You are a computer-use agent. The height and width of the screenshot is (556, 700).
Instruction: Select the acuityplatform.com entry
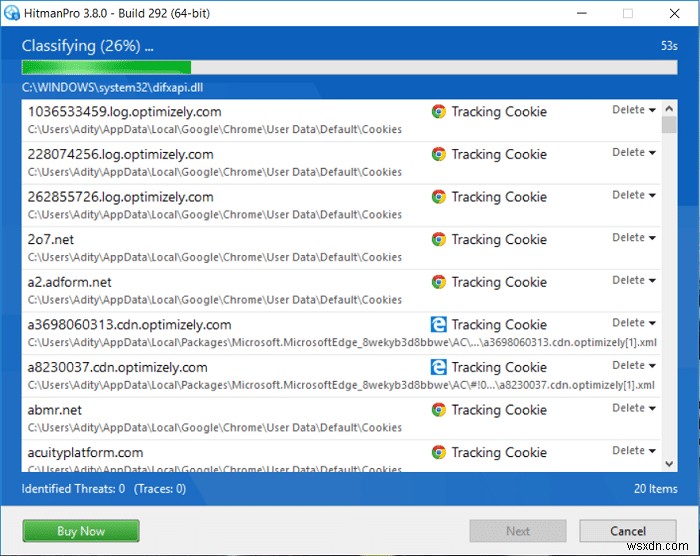pos(341,456)
